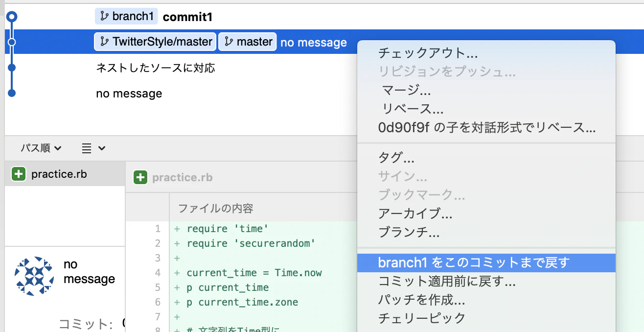Click the ファイルの内容 heading

click(216, 208)
